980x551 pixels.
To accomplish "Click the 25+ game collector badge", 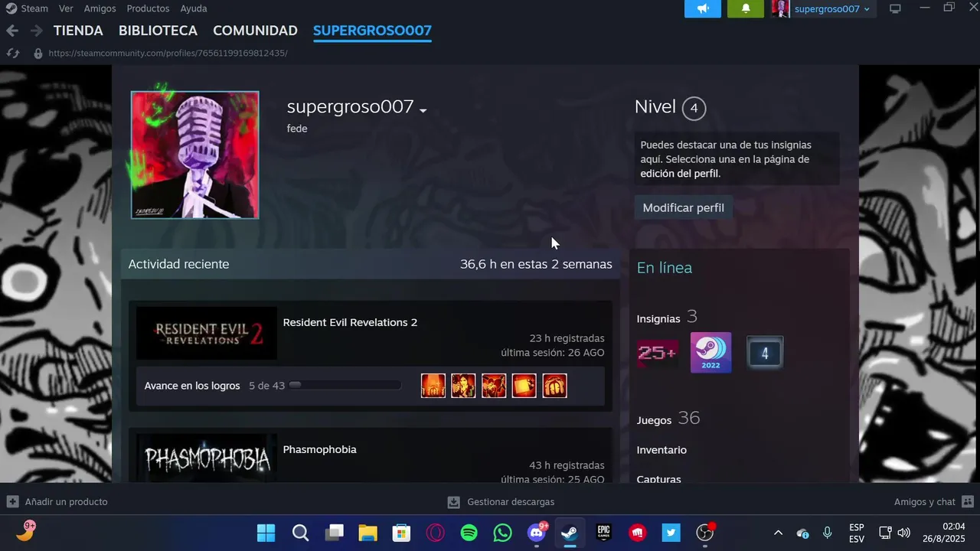I will coord(657,353).
